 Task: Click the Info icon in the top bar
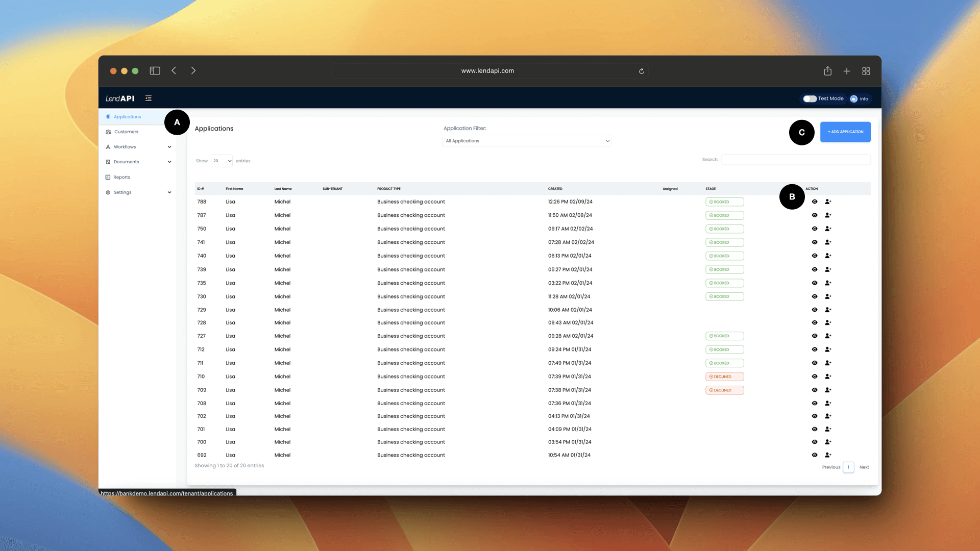click(854, 99)
